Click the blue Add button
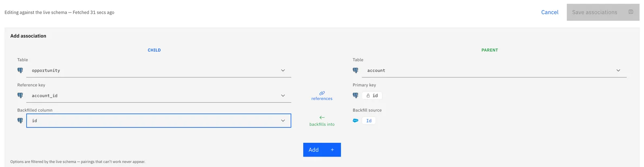The width and height of the screenshot is (644, 167). tap(322, 150)
